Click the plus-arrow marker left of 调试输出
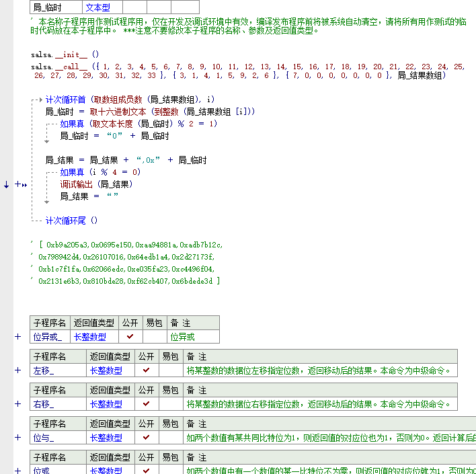The width and height of the screenshot is (476, 474). (x=21, y=184)
